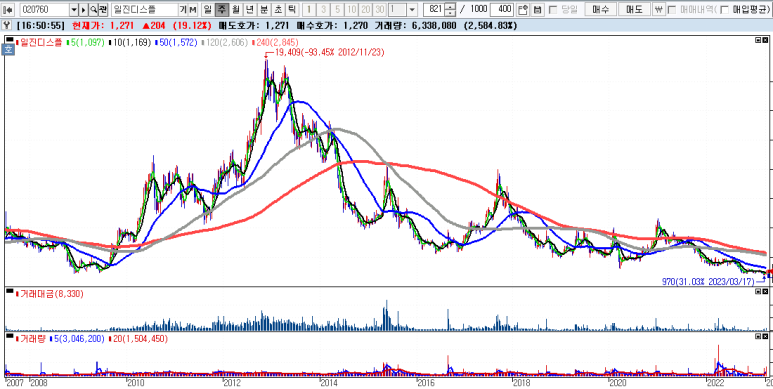Click the 거래대금 pane legend menu icon
Screen dimensions: 773x389
[x=10, y=291]
